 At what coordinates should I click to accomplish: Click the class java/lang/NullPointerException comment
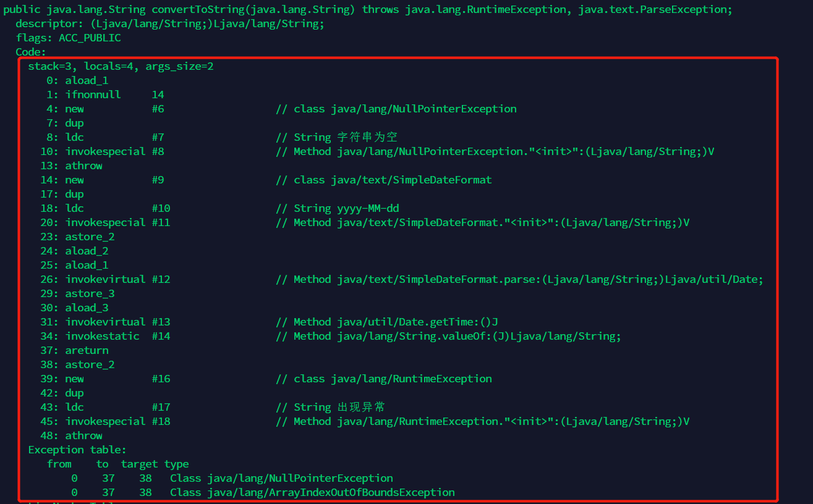coord(405,109)
